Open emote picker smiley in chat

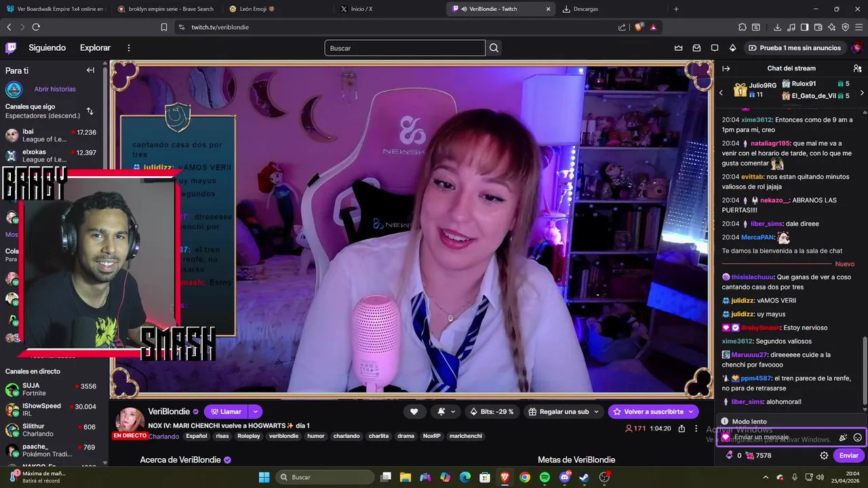[x=857, y=438]
